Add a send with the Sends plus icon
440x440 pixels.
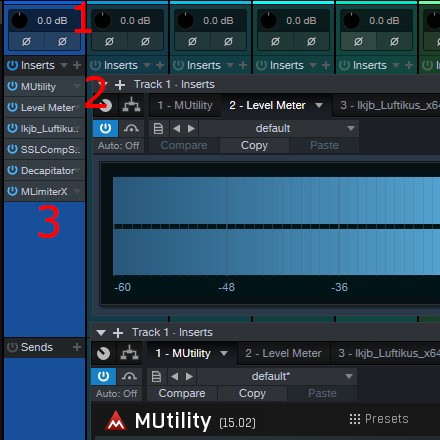tap(77, 347)
